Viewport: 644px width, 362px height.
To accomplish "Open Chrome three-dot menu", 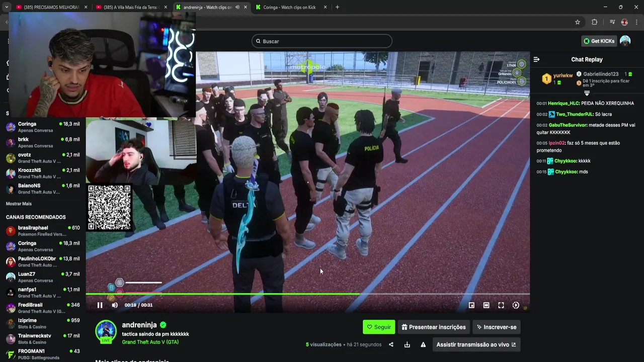I will [636, 22].
